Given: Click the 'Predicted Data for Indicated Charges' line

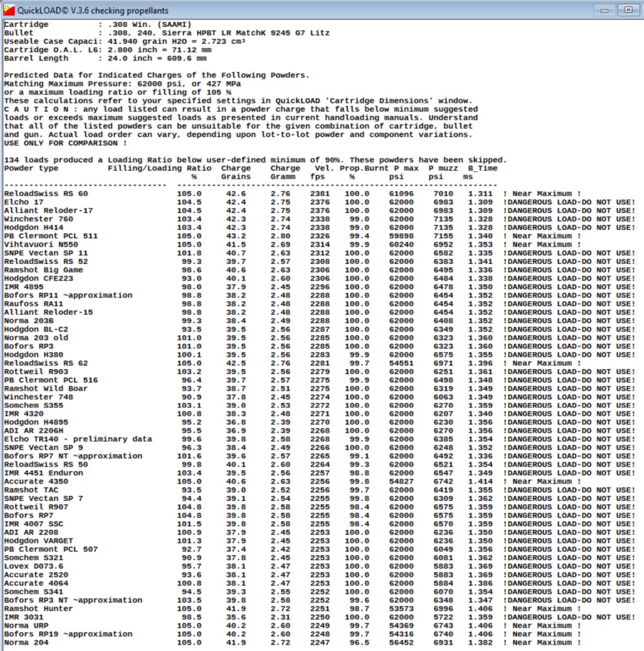Looking at the screenshot, I should tap(157, 75).
